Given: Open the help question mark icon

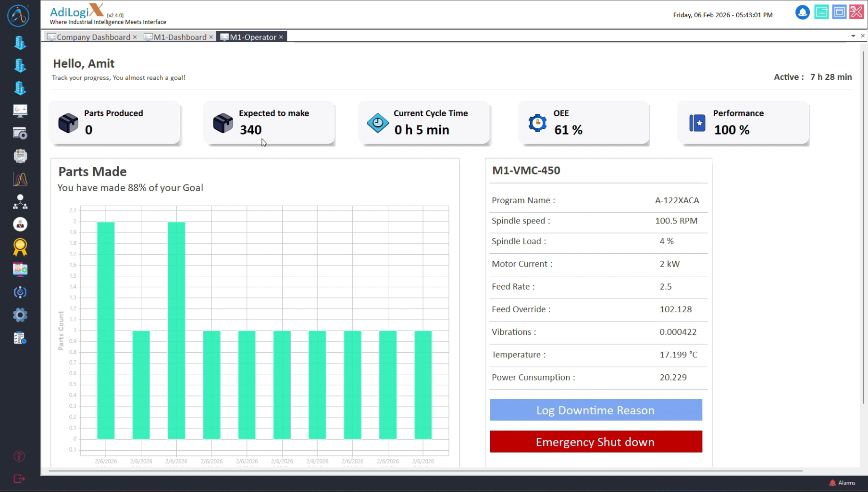Looking at the screenshot, I should coord(19,456).
